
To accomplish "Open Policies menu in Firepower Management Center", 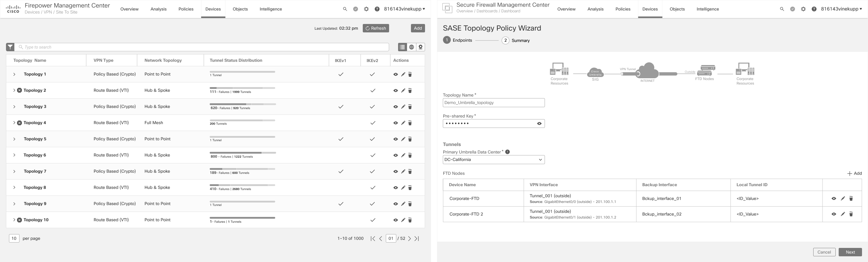I will click(x=186, y=9).
